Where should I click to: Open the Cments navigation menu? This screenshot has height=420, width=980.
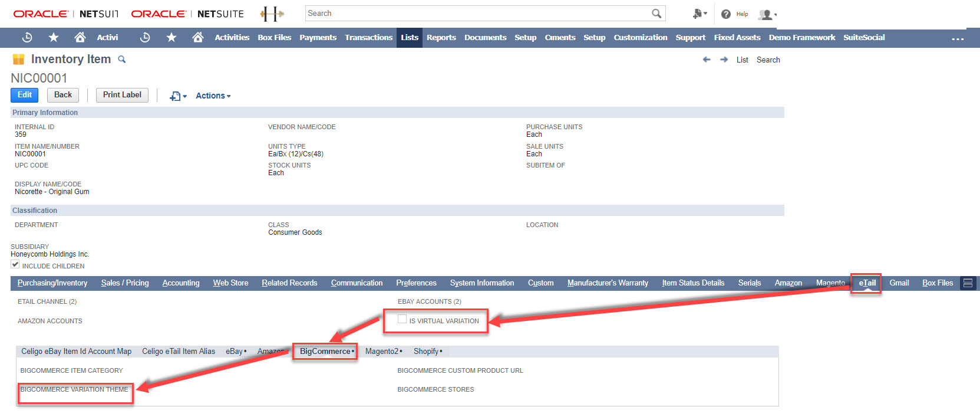pyautogui.click(x=560, y=37)
